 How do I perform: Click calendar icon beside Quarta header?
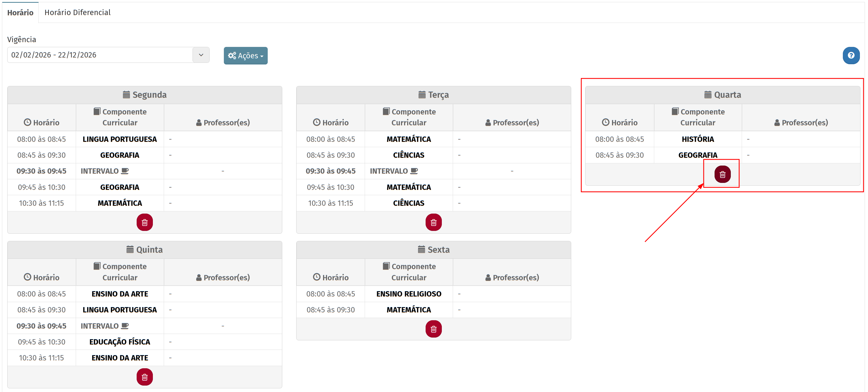pos(708,95)
